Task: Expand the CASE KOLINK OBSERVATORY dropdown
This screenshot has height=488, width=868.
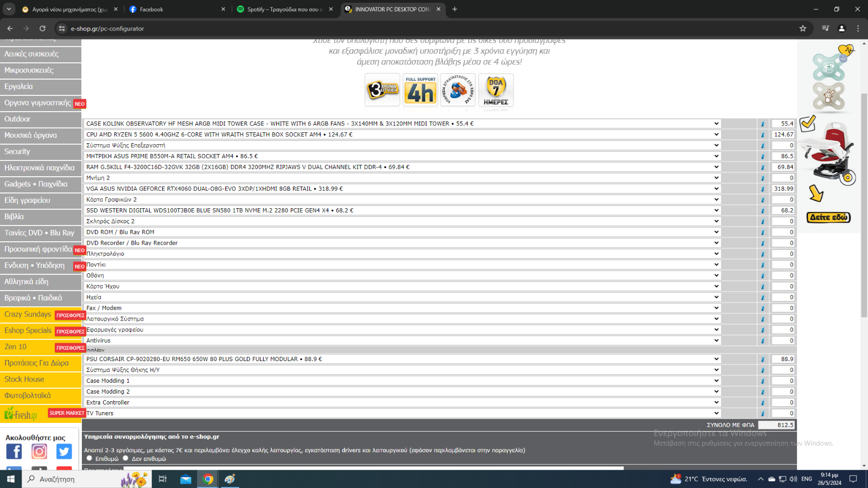Action: pyautogui.click(x=402, y=124)
